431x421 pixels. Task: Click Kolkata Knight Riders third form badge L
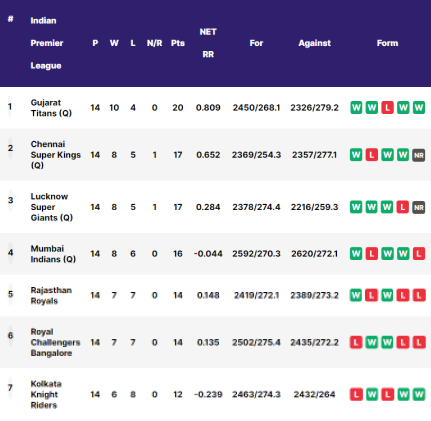click(387, 395)
